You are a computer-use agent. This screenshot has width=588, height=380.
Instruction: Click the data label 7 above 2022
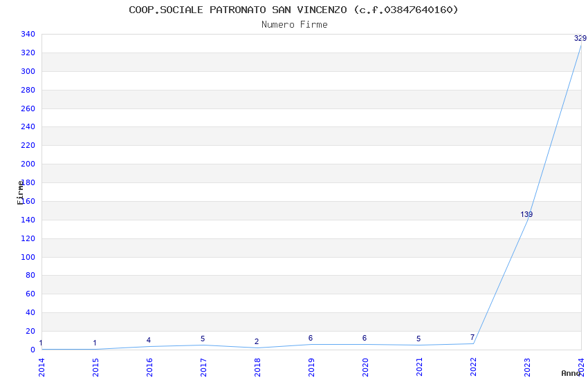472,337
